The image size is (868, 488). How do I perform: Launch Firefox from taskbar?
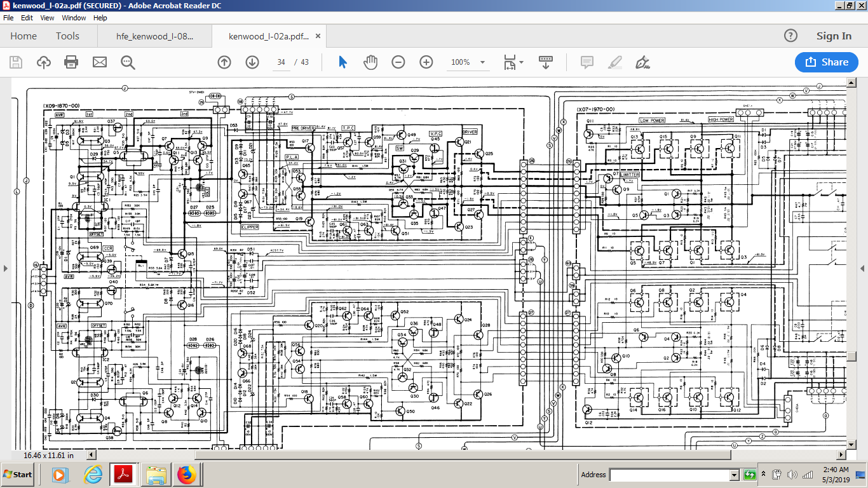(186, 475)
